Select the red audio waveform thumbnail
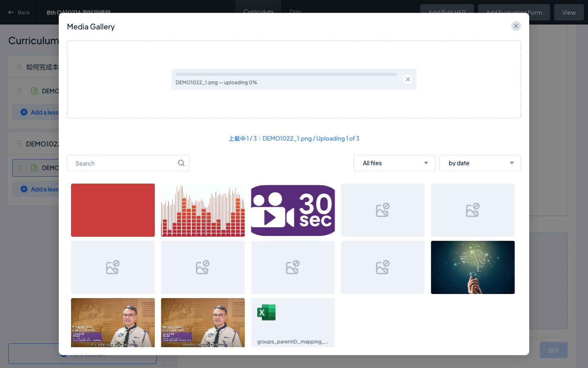 (x=203, y=210)
